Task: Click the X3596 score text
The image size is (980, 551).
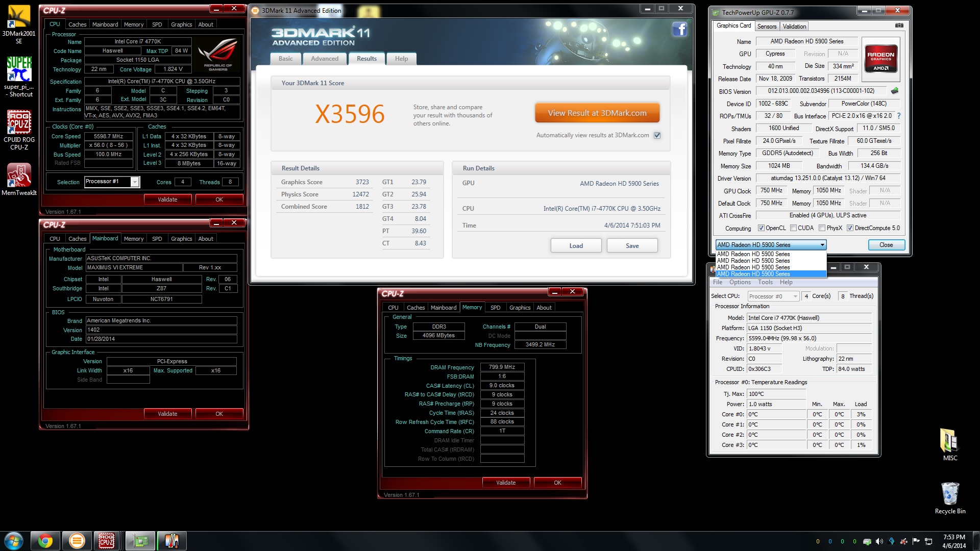Action: click(x=350, y=114)
